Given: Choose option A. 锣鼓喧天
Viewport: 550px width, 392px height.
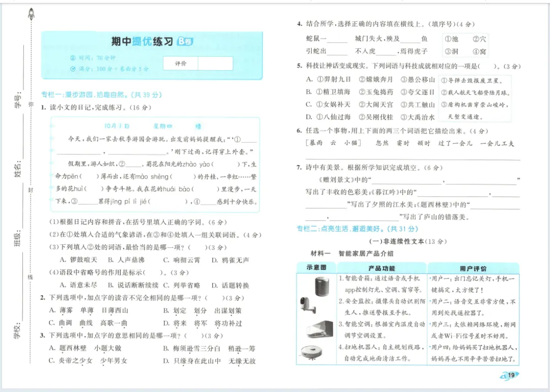Looking at the screenshot, I should (78, 260).
